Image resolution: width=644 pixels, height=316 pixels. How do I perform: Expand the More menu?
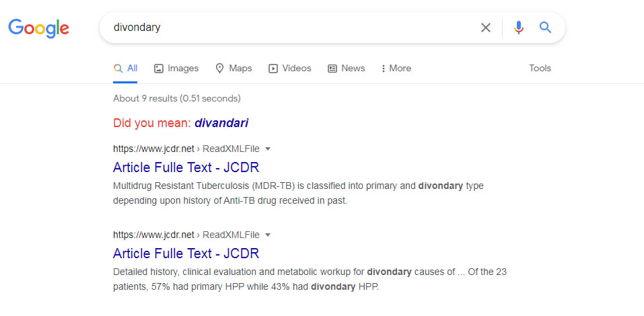pos(396,68)
